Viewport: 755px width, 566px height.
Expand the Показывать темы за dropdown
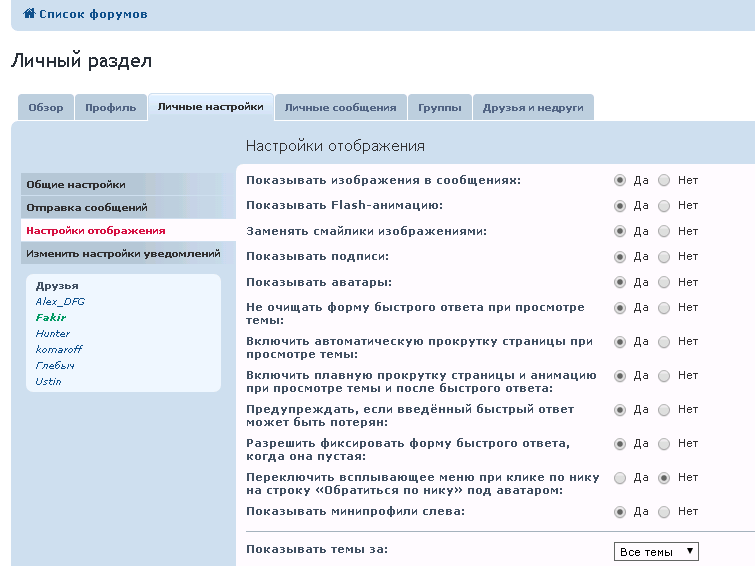(656, 552)
